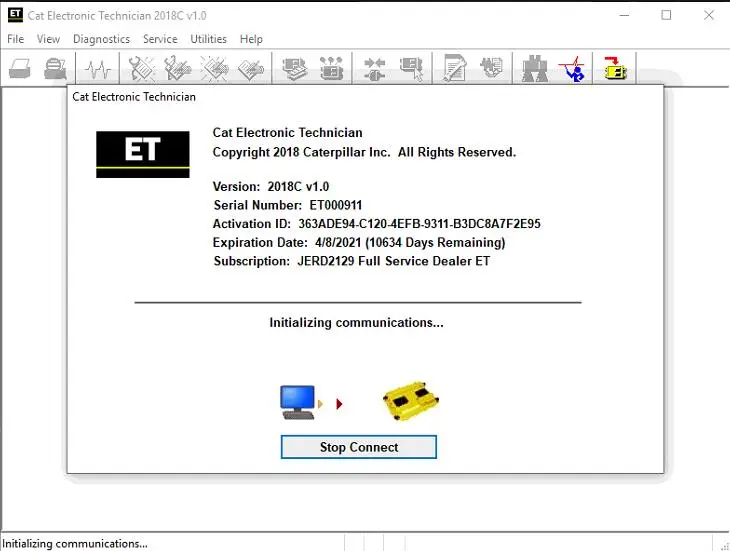Click the red progress arrow indicator

point(339,404)
